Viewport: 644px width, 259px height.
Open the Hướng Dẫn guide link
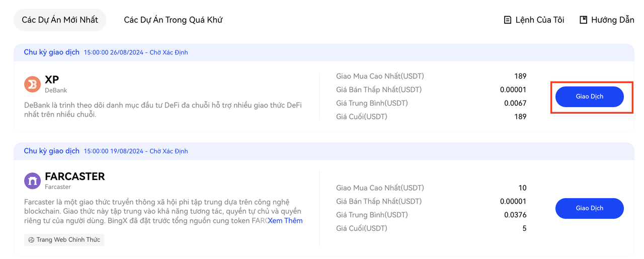click(x=607, y=20)
